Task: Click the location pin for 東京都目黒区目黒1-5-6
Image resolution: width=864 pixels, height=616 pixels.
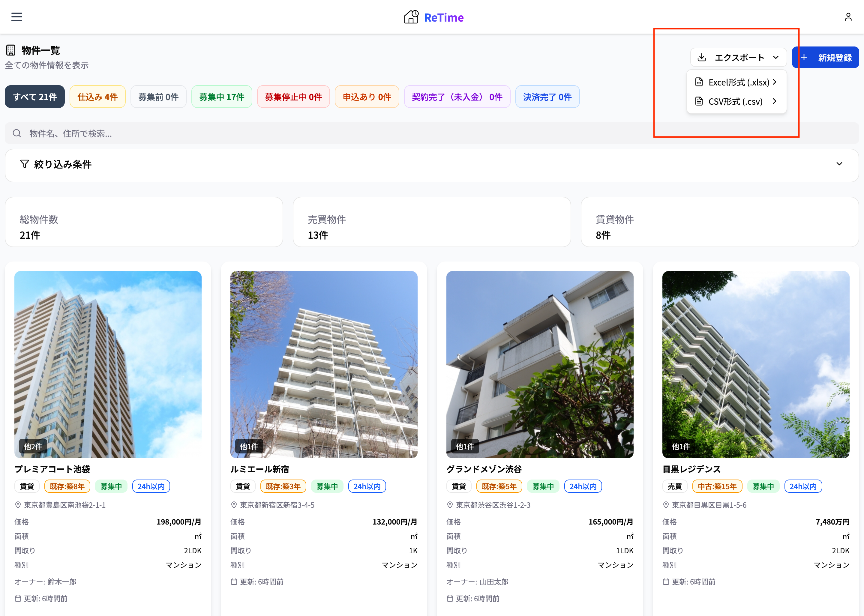Action: (665, 505)
